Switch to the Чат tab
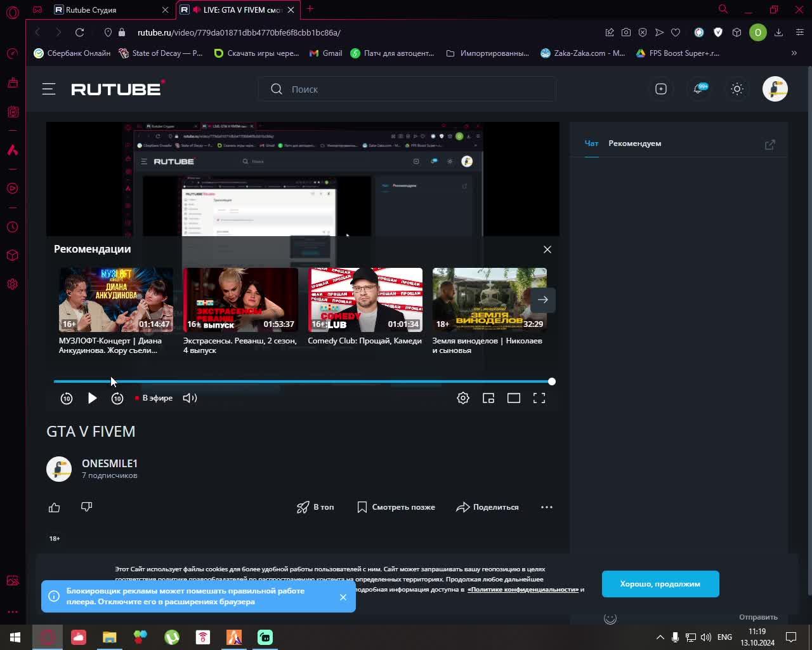 [591, 143]
